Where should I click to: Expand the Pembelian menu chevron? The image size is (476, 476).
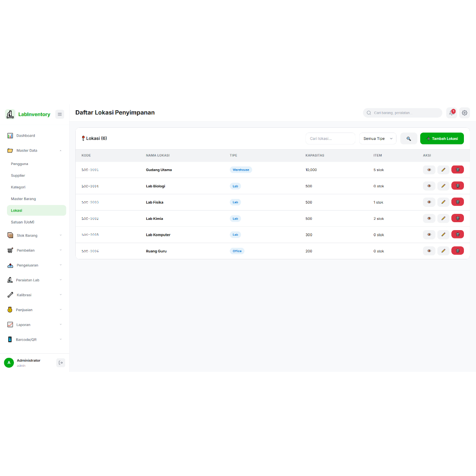pyautogui.click(x=61, y=250)
